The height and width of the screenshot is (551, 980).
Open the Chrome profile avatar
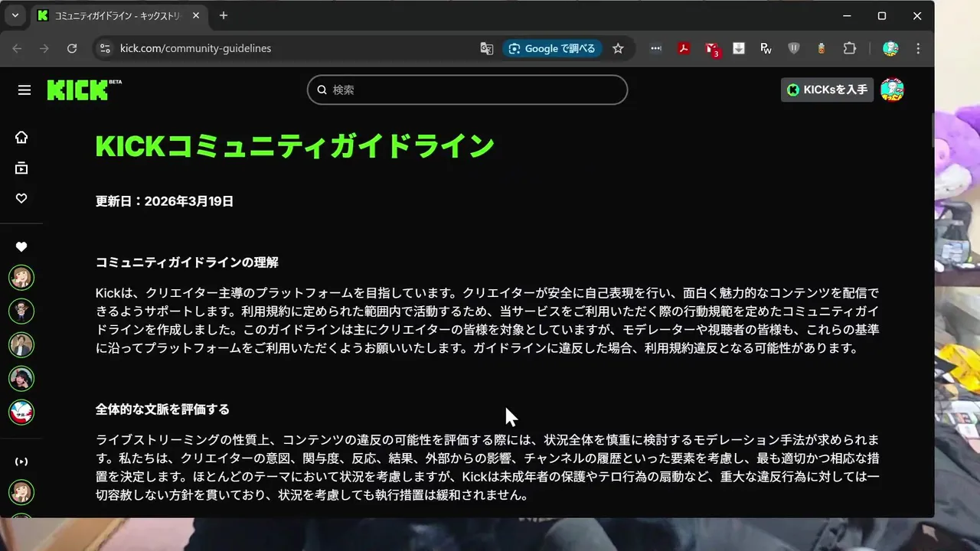[890, 48]
